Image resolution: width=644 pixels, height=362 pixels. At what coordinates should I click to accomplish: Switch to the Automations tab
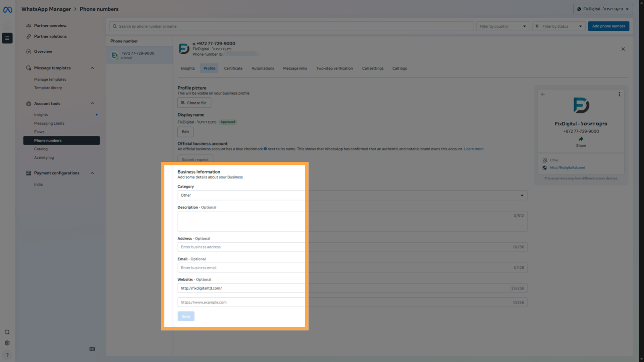click(263, 68)
